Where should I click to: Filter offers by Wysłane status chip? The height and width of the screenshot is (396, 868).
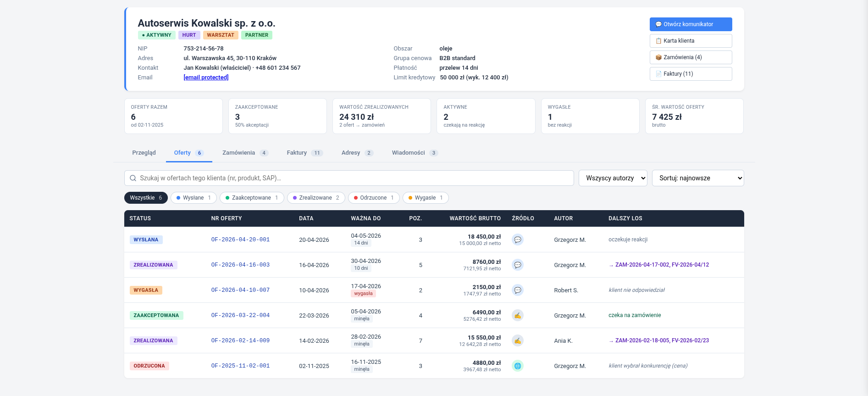point(194,198)
